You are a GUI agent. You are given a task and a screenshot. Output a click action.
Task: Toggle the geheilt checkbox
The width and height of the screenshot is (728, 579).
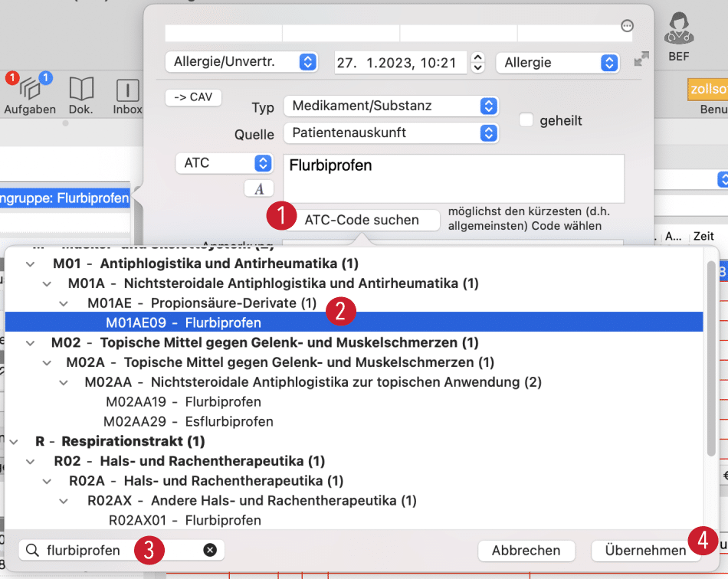(x=526, y=119)
